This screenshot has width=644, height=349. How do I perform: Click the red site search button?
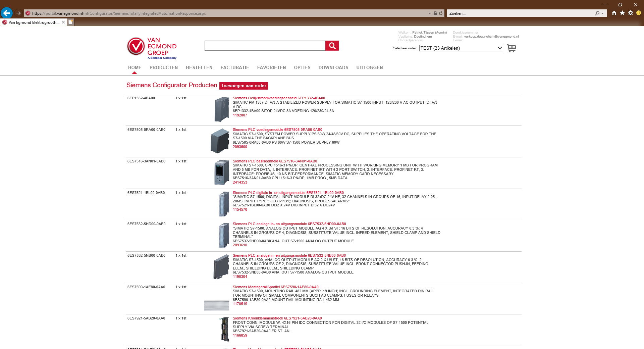tap(332, 46)
